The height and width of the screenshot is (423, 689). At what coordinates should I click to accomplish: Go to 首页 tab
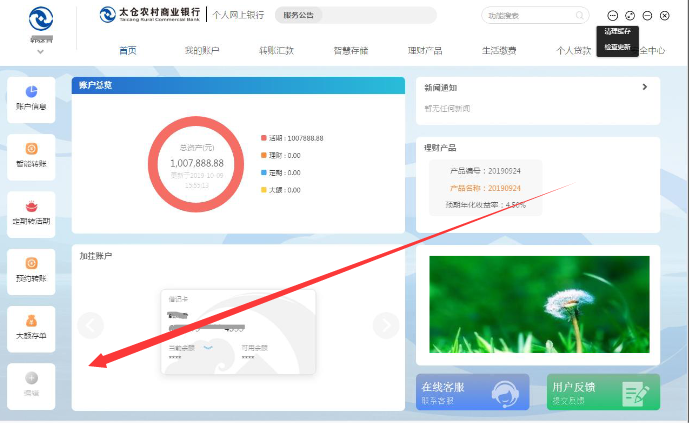pyautogui.click(x=128, y=51)
